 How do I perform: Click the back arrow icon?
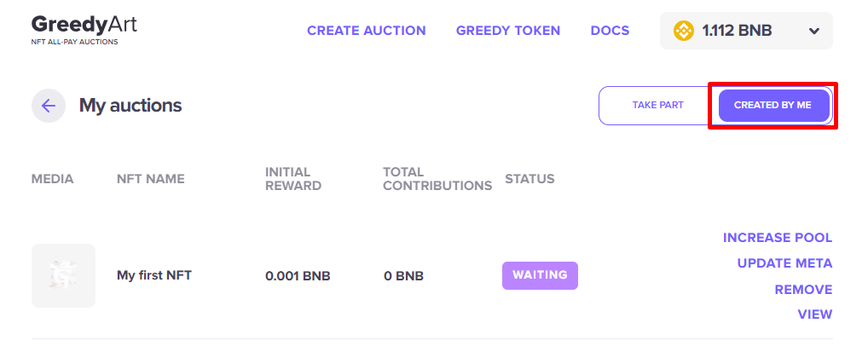49,106
